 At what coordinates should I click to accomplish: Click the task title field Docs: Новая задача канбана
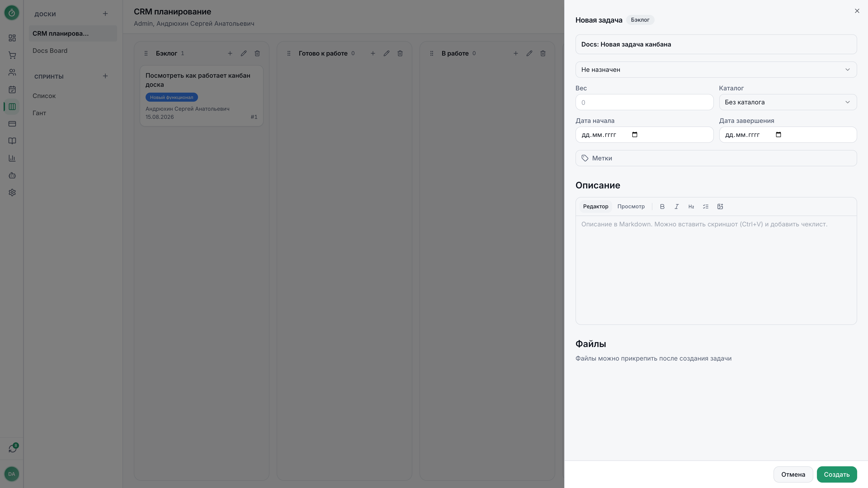click(716, 45)
